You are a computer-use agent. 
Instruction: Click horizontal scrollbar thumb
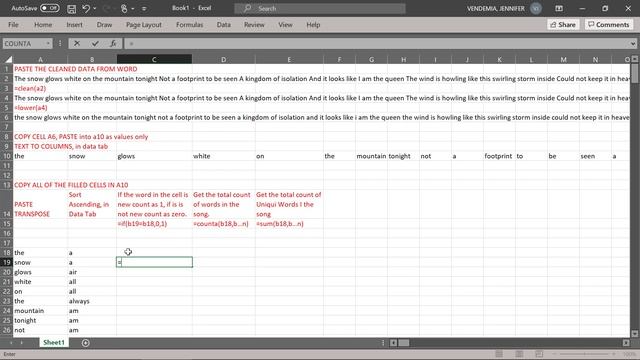coord(404,343)
